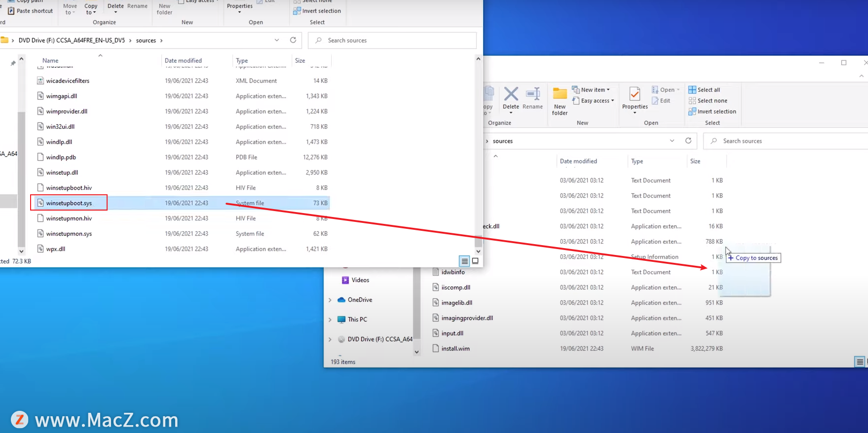Click Rename in front window ribbon

[x=137, y=6]
